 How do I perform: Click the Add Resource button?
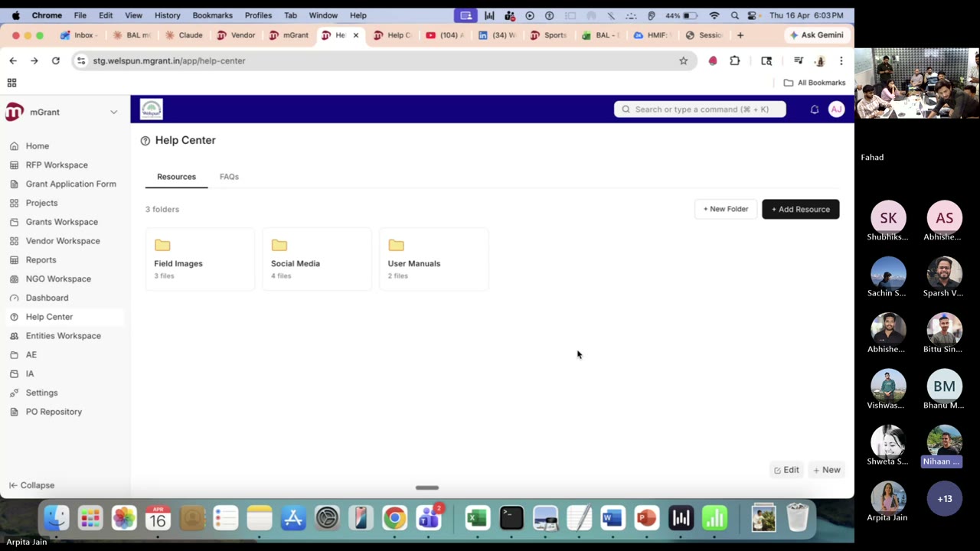tap(800, 209)
